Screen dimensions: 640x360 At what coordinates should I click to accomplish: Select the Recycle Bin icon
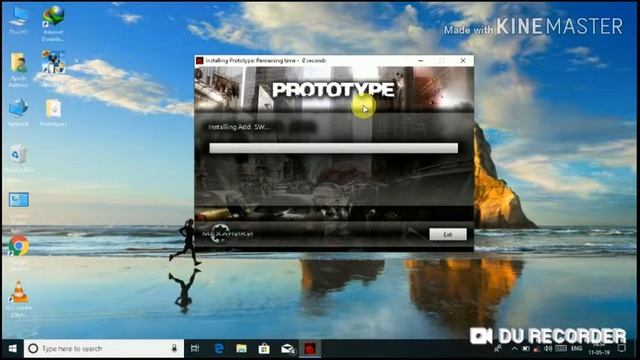click(x=18, y=158)
